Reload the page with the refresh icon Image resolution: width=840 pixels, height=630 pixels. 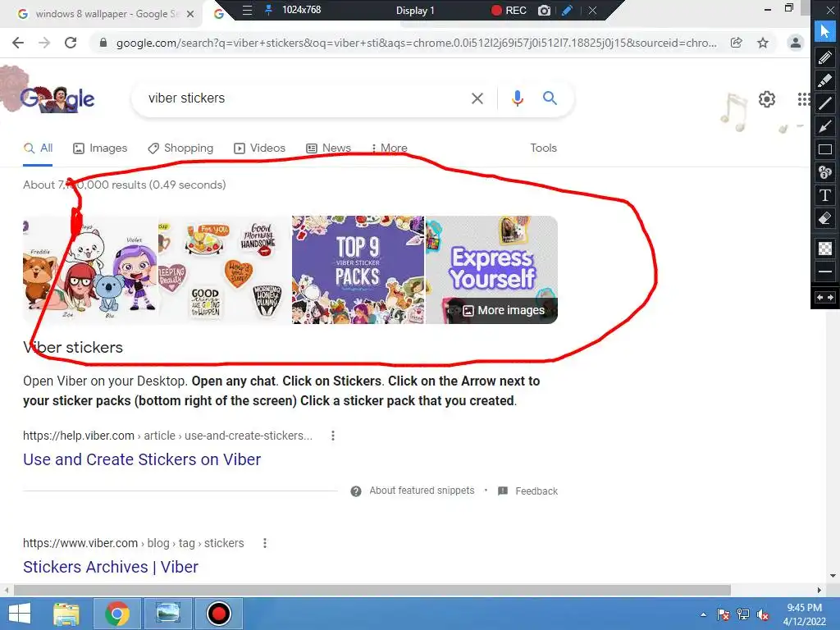(71, 43)
